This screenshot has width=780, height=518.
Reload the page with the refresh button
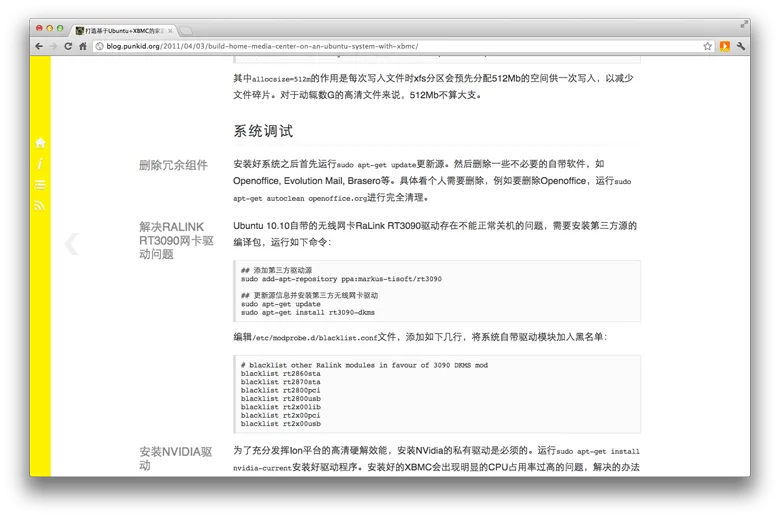[67, 46]
